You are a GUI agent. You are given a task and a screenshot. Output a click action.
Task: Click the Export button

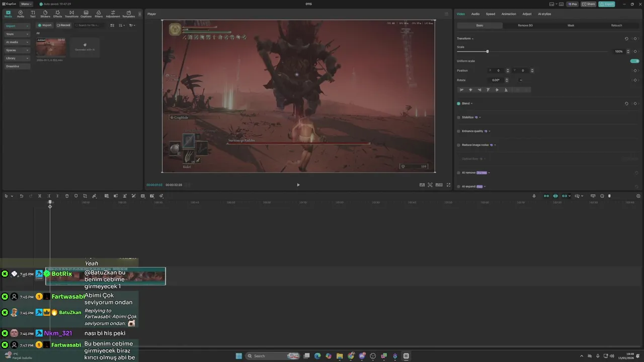(x=607, y=4)
